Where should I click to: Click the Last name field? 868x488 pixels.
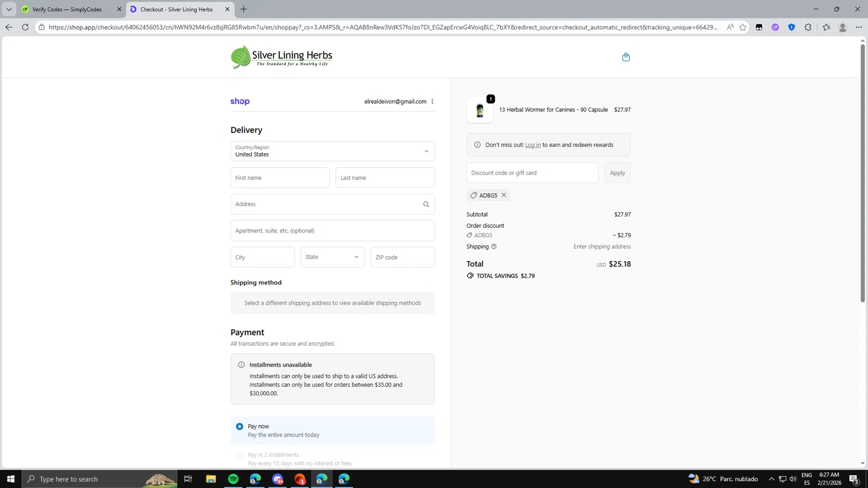[x=385, y=178]
